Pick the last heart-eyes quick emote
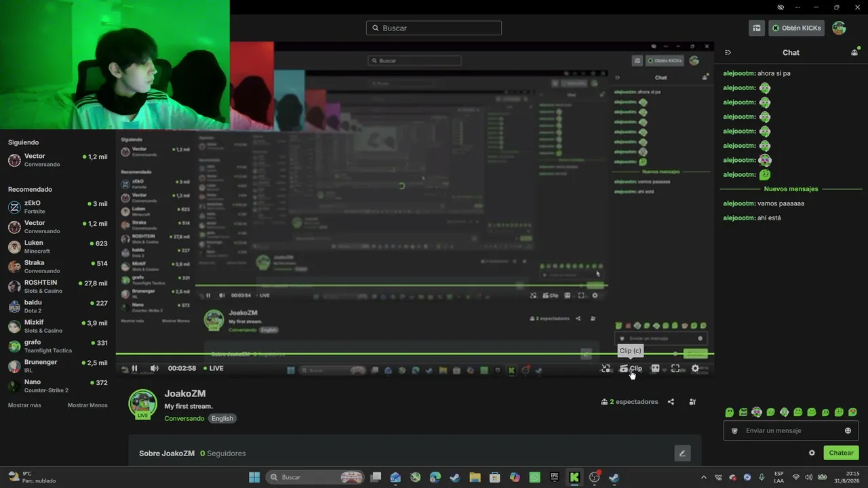The image size is (868, 488). [x=852, y=412]
